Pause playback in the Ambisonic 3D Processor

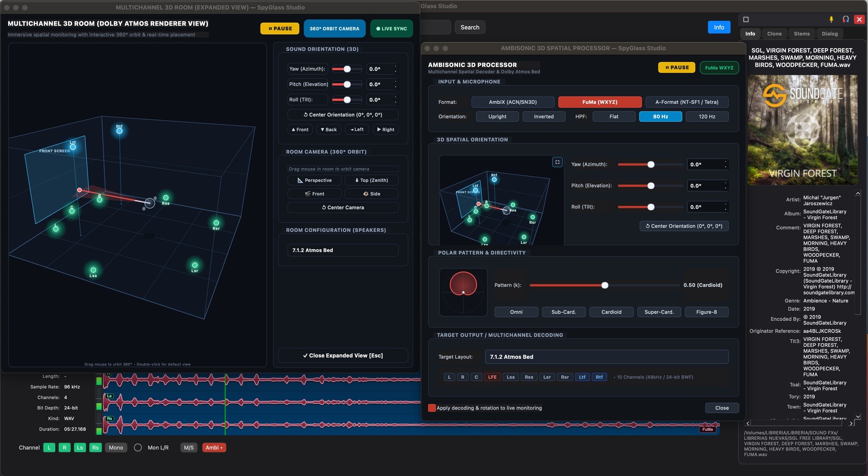[677, 67]
